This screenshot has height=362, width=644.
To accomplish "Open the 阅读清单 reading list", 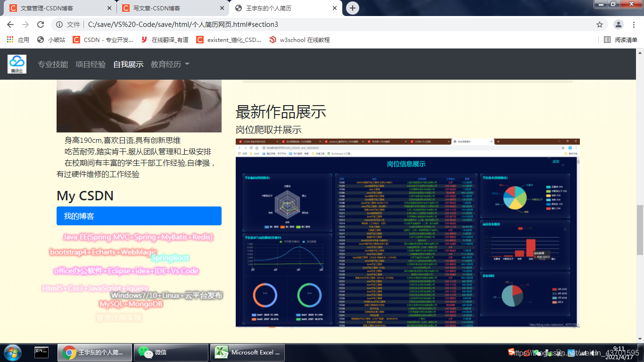I will coord(621,40).
